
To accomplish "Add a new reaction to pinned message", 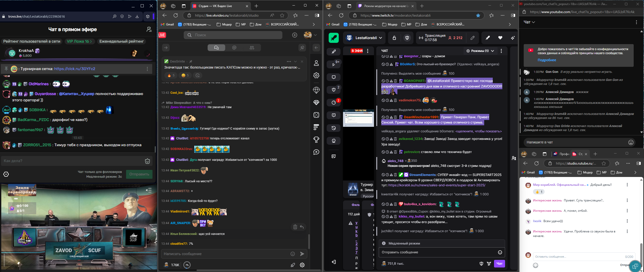I will tap(198, 75).
